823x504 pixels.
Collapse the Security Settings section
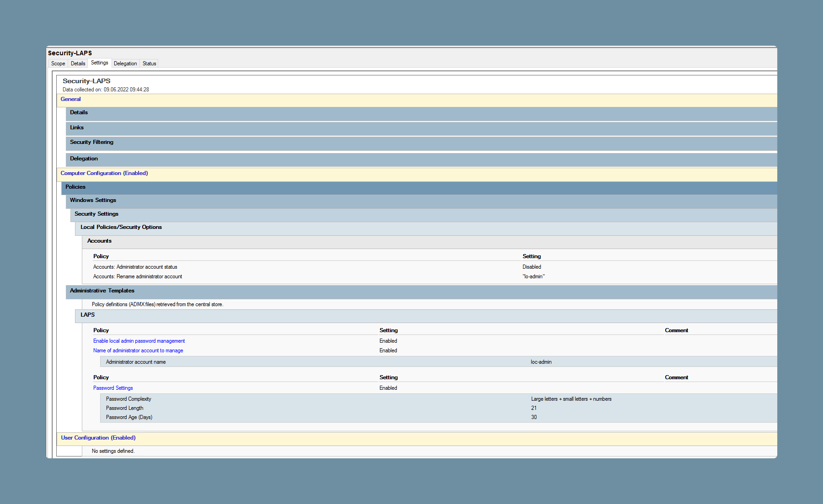coord(423,215)
